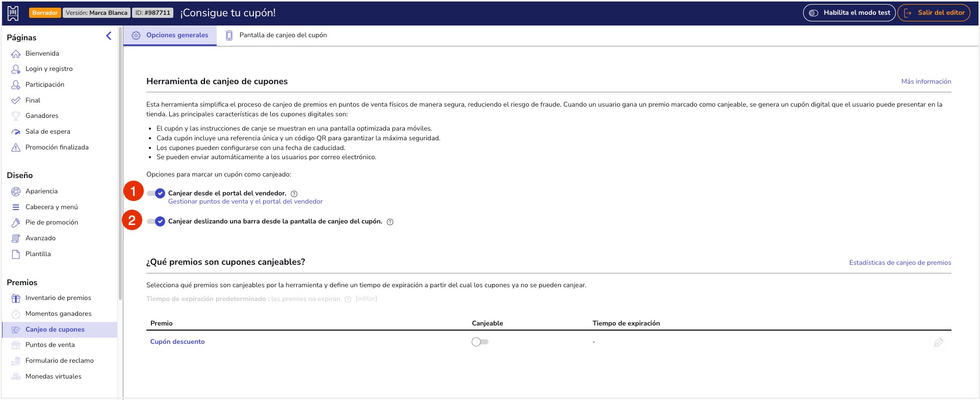Click help icon beside los premios no expiran
This screenshot has height=400, width=980.
pos(348,299)
